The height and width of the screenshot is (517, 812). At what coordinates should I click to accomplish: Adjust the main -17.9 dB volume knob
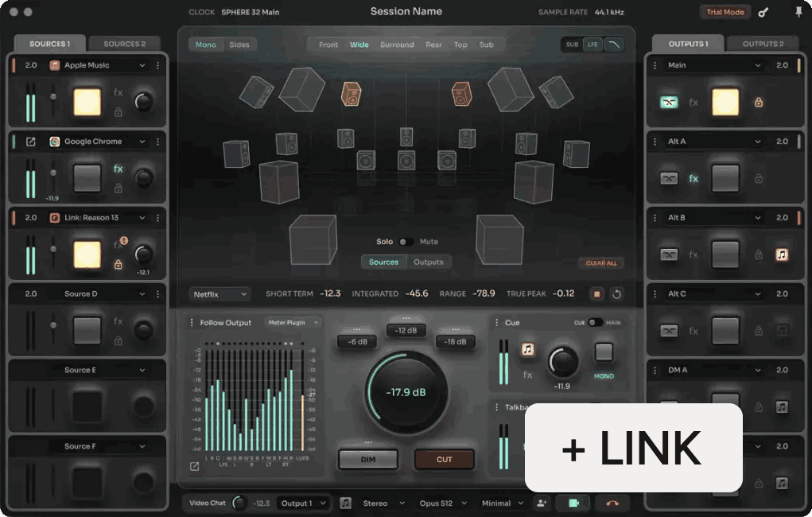coord(406,394)
